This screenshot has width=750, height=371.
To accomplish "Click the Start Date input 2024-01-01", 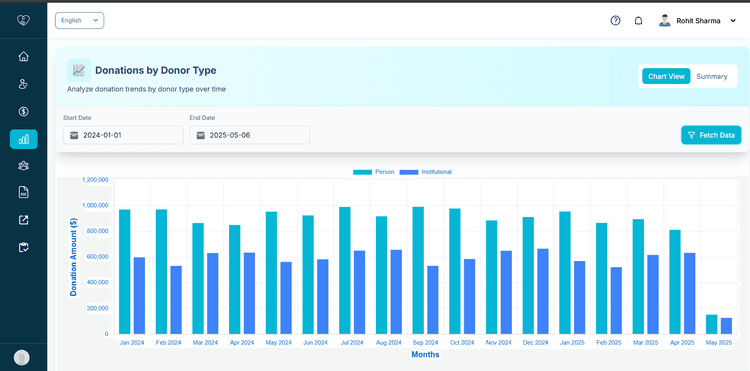I will (x=123, y=135).
